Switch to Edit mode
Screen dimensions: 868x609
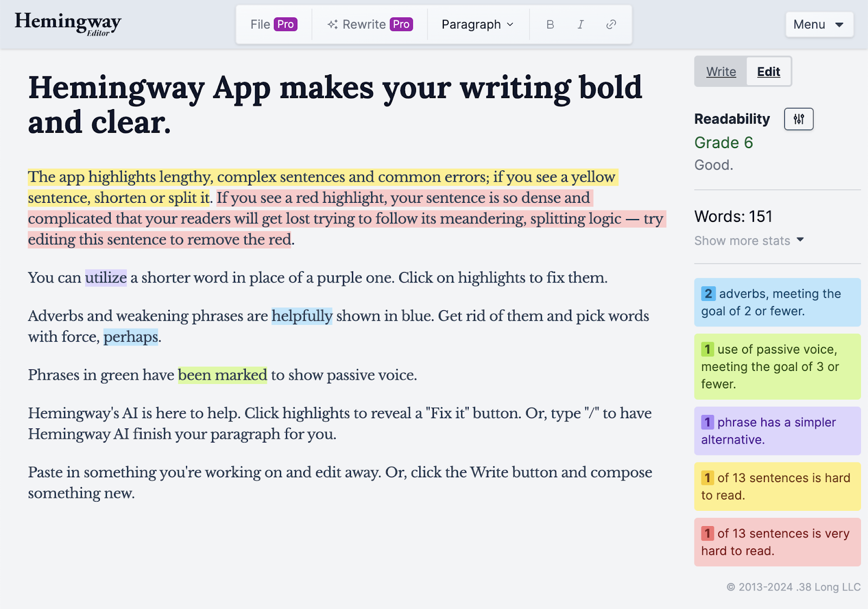coord(768,72)
